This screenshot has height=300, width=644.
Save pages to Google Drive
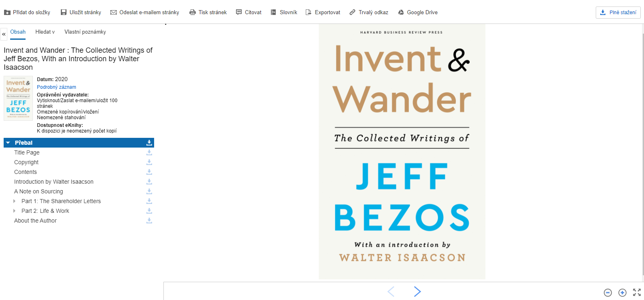[x=418, y=12]
